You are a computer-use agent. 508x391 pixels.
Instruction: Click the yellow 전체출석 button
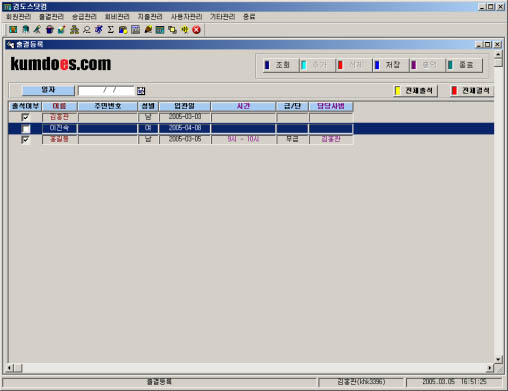coord(415,91)
